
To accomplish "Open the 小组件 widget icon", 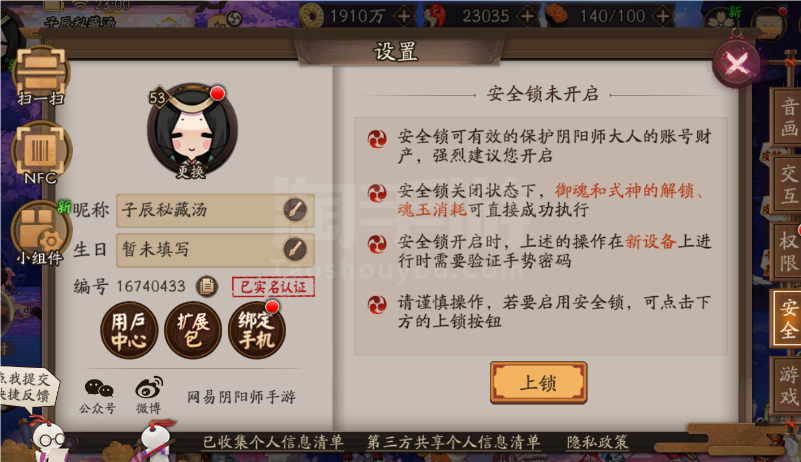I will coord(40,234).
